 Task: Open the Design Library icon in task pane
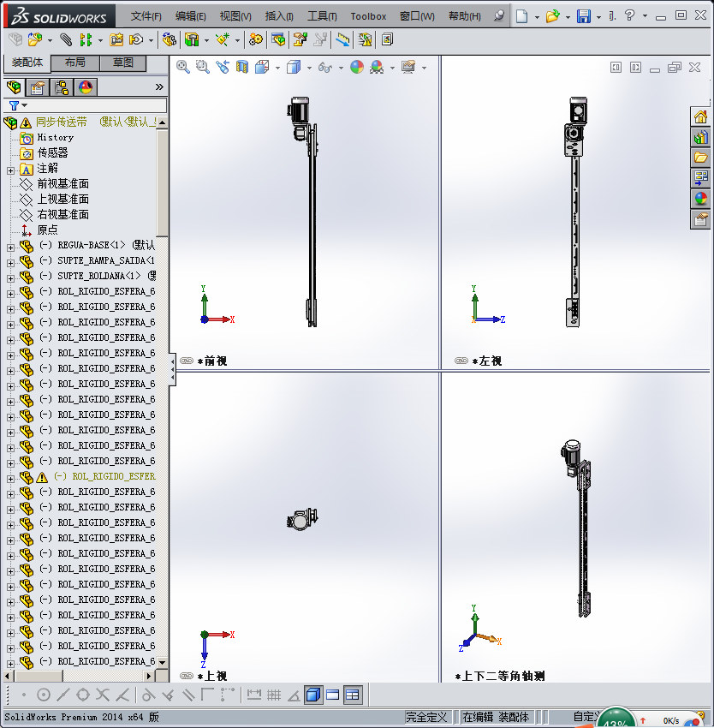pos(700,137)
